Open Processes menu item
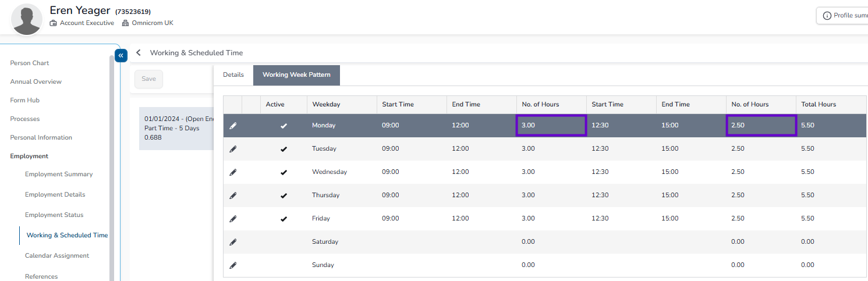Screen dimensions: 868x281 (x=25, y=119)
